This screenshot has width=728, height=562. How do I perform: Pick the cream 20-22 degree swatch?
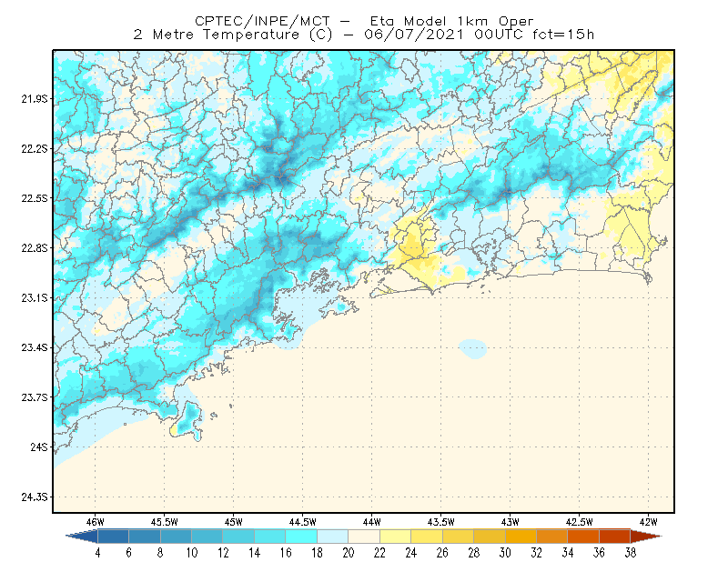[364, 537]
